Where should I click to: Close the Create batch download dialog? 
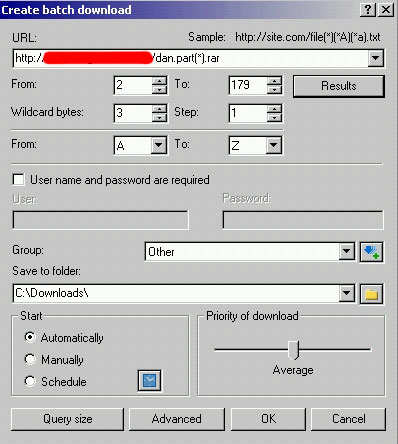(386, 10)
